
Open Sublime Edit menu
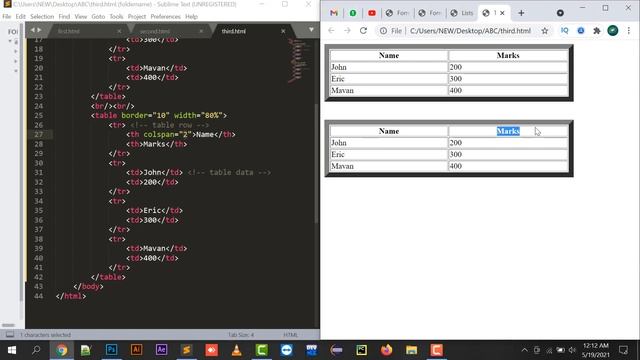pyautogui.click(x=20, y=17)
